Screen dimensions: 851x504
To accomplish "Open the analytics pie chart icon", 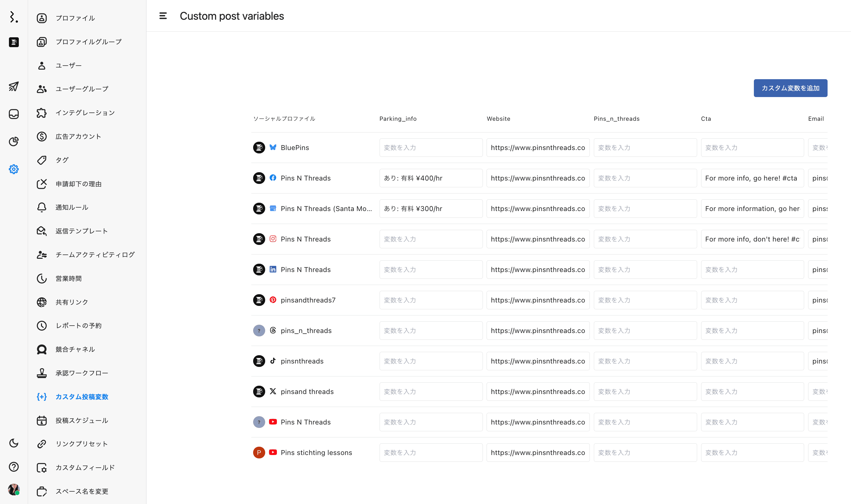I will tap(14, 141).
